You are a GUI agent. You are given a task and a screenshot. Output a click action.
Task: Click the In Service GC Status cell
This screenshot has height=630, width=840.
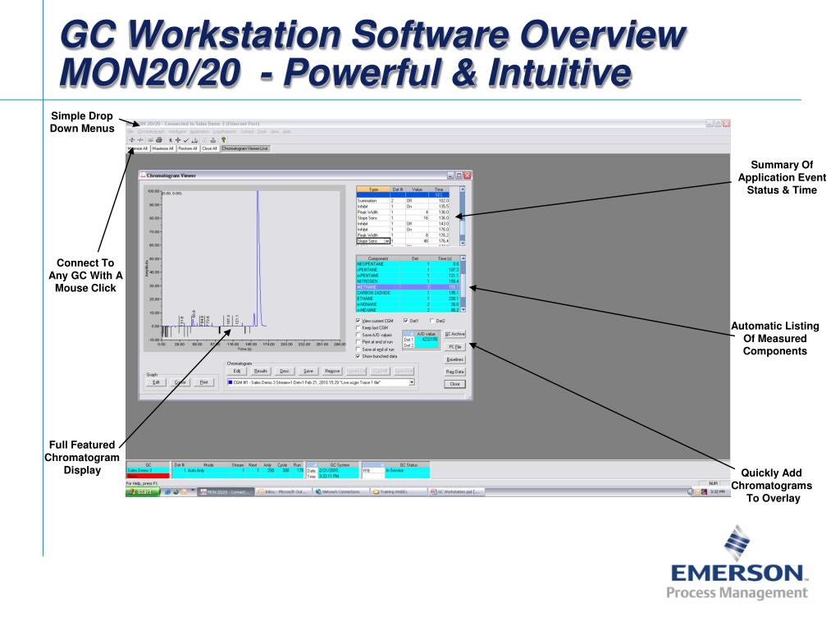(x=407, y=470)
